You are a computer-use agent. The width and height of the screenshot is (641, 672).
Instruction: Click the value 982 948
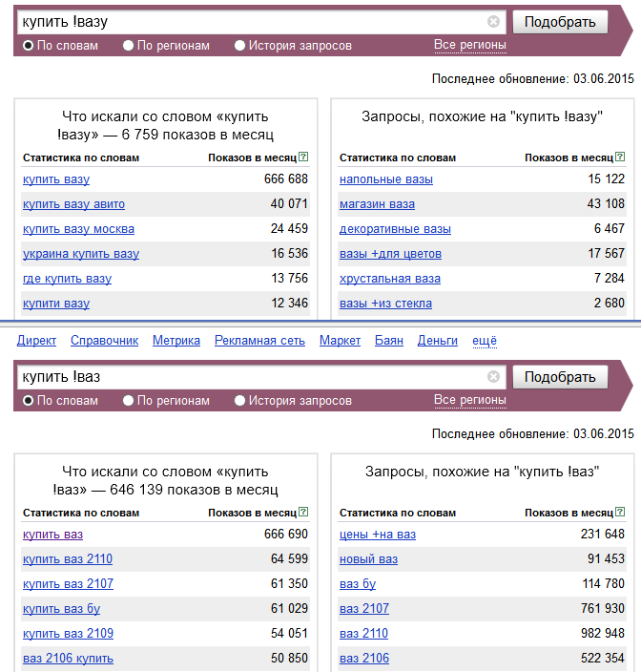coord(603,634)
